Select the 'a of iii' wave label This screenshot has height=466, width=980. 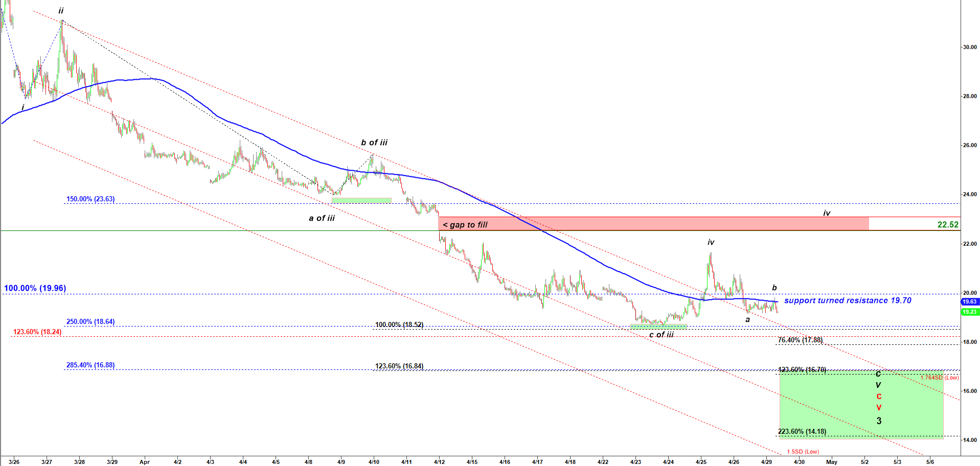[x=322, y=218]
